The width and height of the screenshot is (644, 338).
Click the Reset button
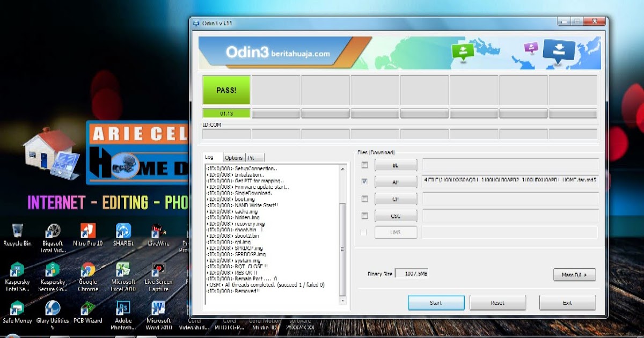(x=497, y=302)
